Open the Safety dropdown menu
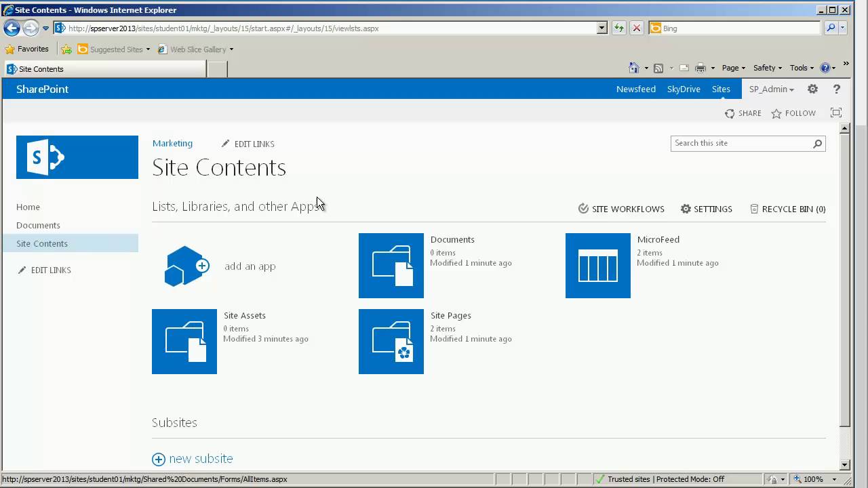868x488 pixels. pos(766,68)
